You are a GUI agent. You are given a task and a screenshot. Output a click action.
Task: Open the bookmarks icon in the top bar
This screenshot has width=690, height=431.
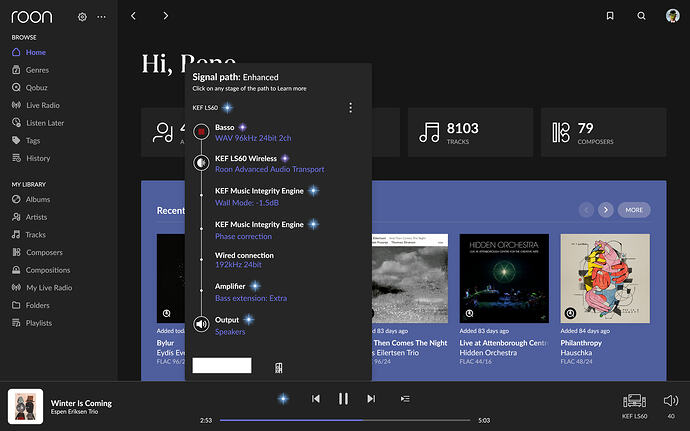coord(610,16)
